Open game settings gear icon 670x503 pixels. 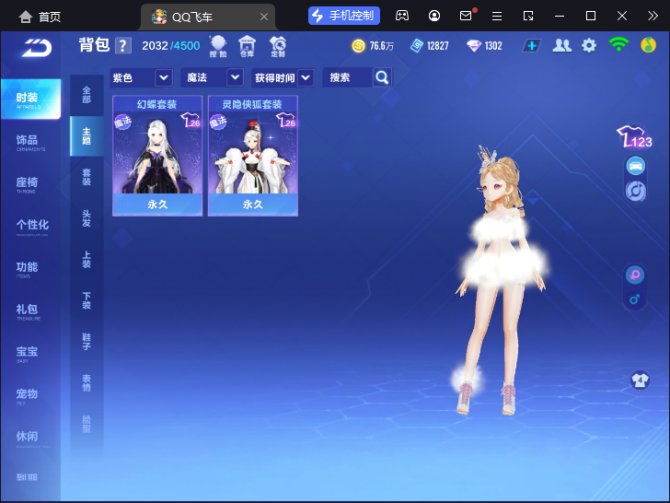(589, 45)
